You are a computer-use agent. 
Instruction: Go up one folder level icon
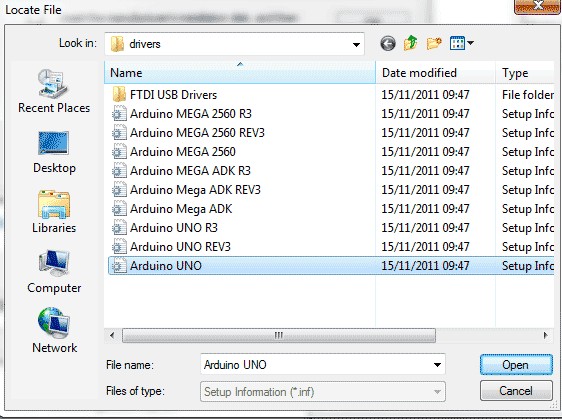411,43
